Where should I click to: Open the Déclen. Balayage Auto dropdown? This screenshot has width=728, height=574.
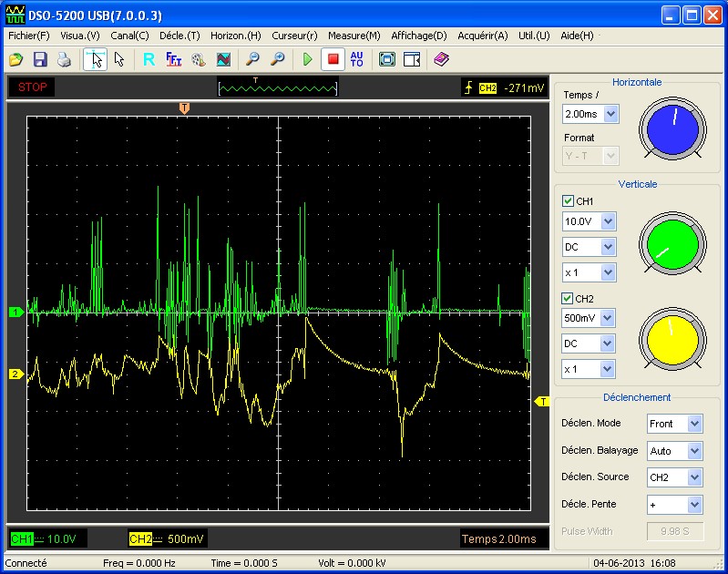674,451
